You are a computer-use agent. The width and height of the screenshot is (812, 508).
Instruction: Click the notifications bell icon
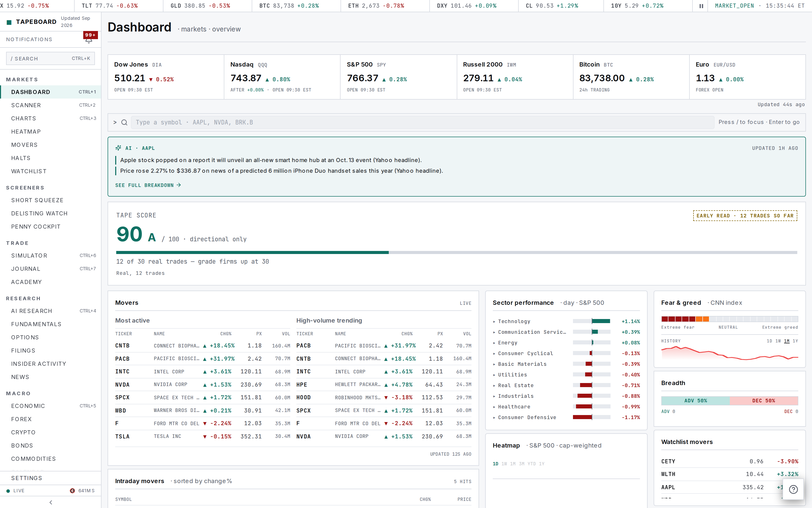[x=89, y=40]
